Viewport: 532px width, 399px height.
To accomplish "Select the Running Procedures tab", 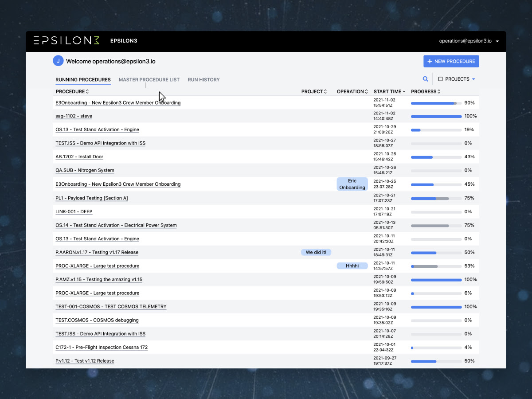I will 83,80.
